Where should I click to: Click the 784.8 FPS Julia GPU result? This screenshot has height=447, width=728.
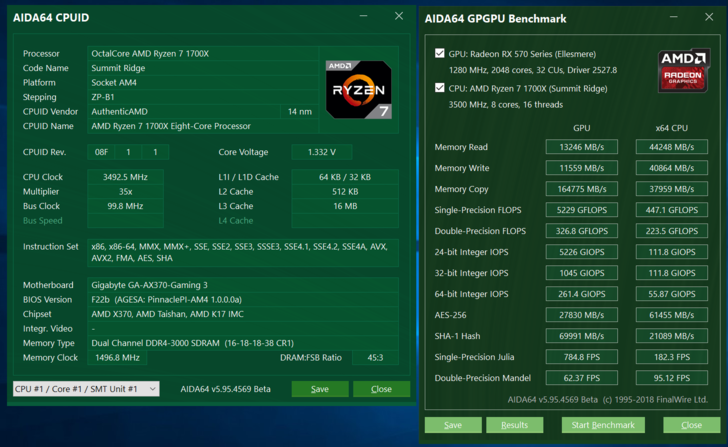click(x=582, y=357)
